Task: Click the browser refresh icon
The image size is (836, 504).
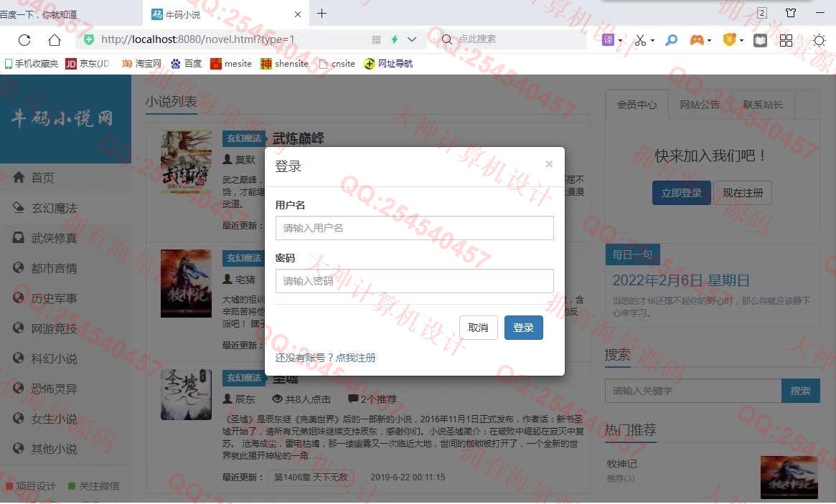Action: tap(24, 40)
